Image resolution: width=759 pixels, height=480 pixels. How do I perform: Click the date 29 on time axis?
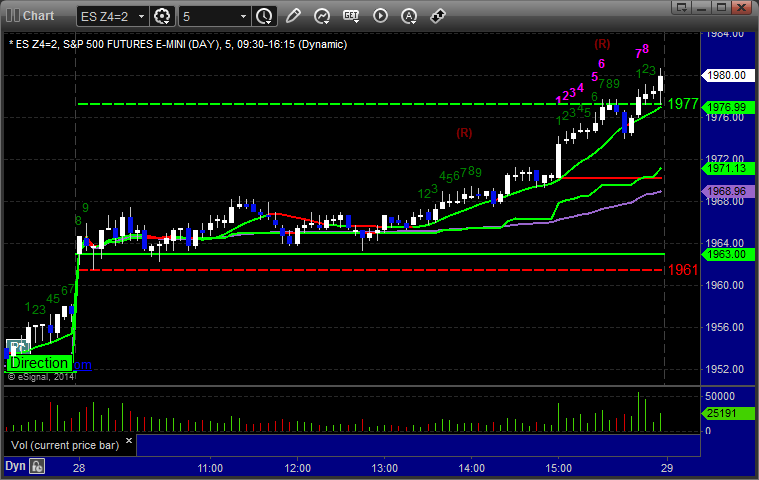[x=667, y=468]
